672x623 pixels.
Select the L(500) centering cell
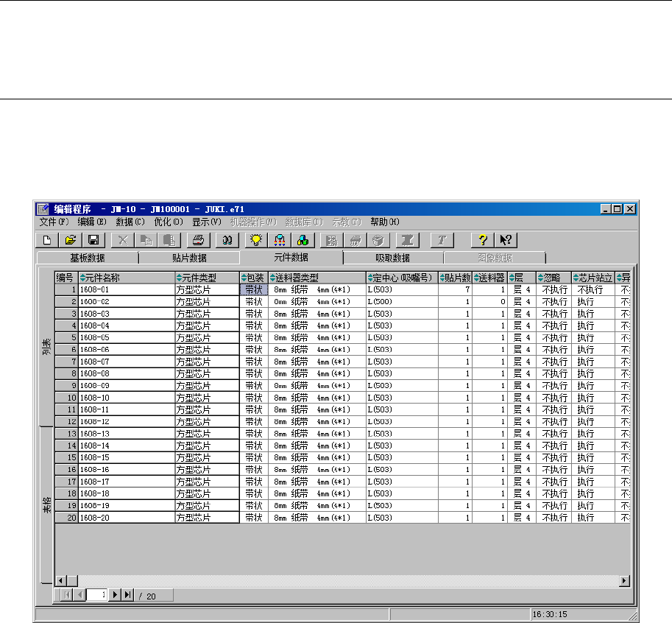pyautogui.click(x=402, y=302)
